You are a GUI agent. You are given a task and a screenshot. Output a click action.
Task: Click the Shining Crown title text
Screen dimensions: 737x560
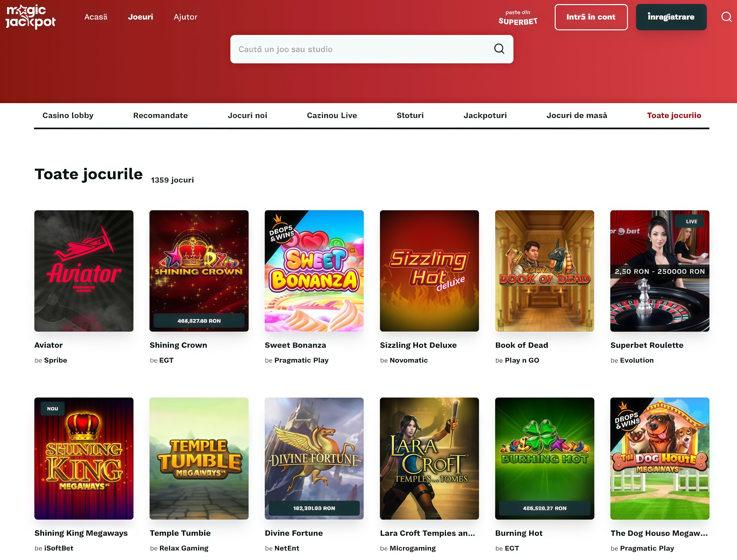point(178,345)
